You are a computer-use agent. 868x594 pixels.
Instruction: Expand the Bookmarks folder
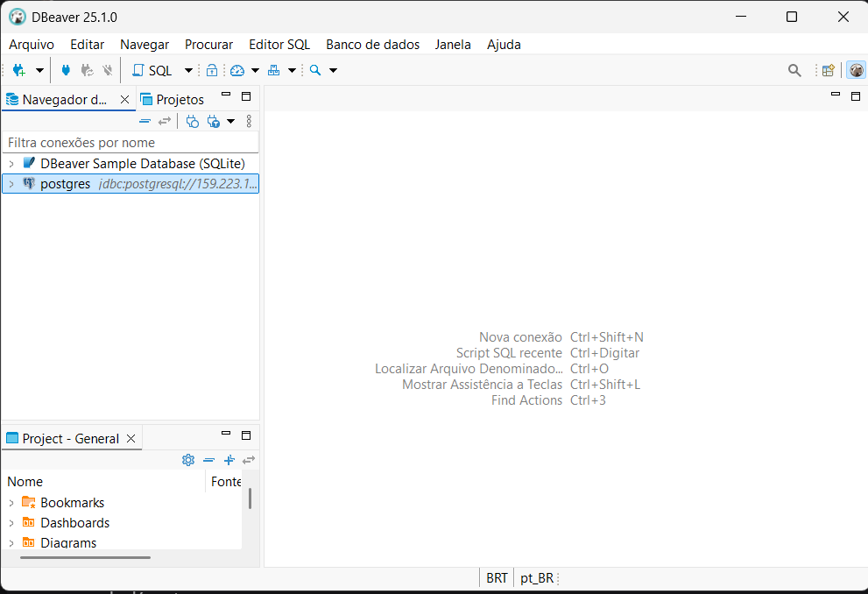click(x=11, y=503)
